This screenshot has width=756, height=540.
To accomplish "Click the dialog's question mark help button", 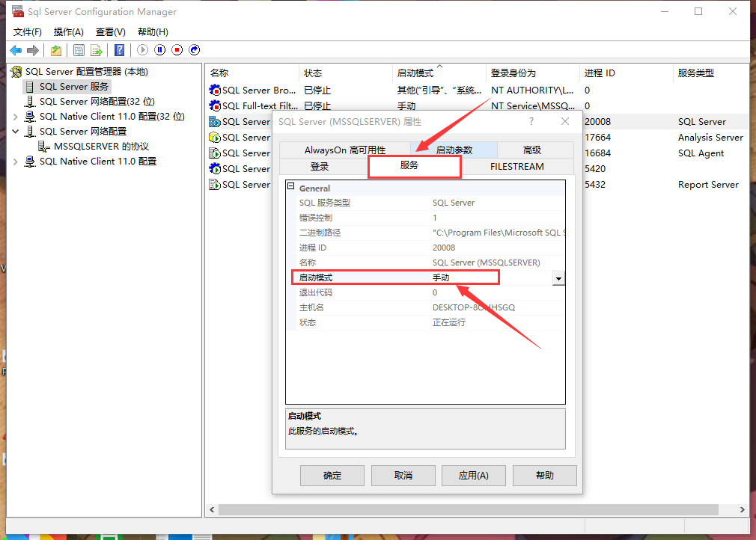I will pos(531,121).
